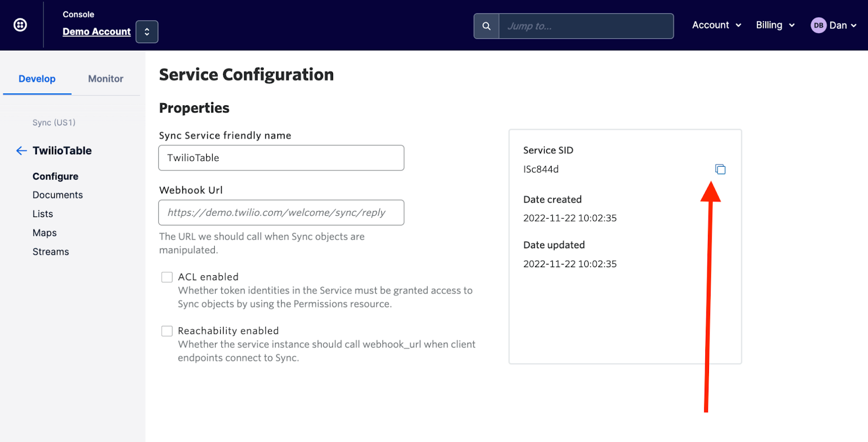Screen dimensions: 868x442
Task: Open the Documents sidebar item
Action: (58, 195)
